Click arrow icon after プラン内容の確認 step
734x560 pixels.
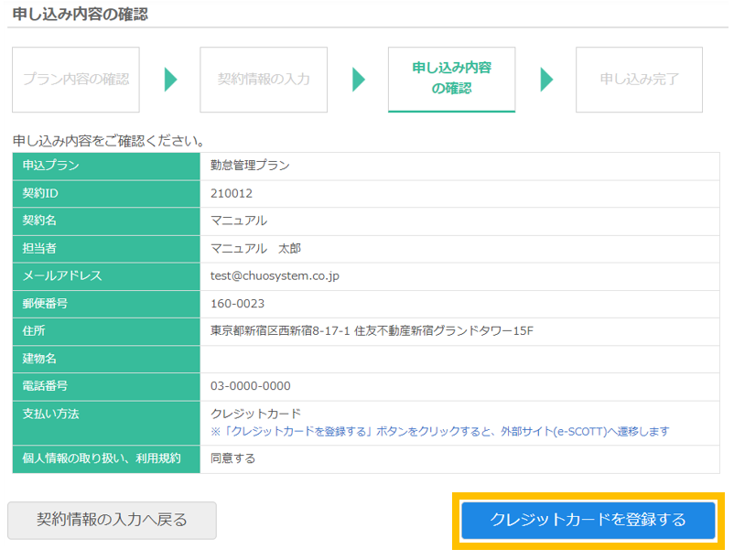click(x=170, y=80)
